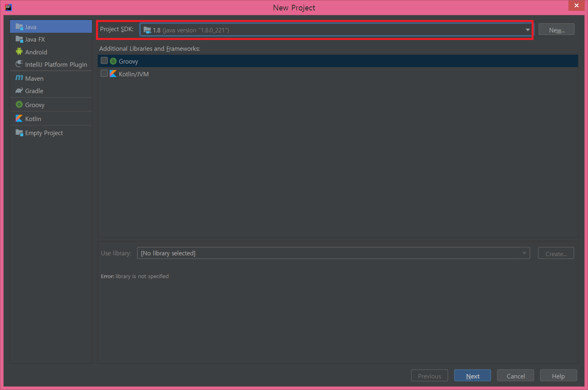The height and width of the screenshot is (390, 588).
Task: Select Empty Project option
Action: 51,133
